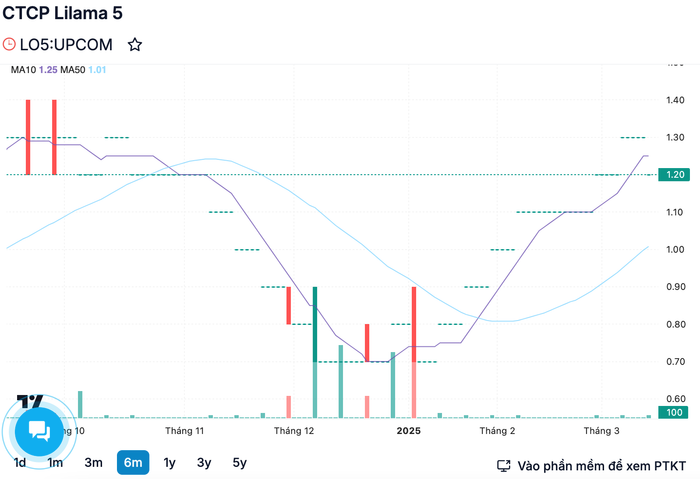This screenshot has height=479, width=700.
Task: Select the 1m time range
Action: [55, 462]
